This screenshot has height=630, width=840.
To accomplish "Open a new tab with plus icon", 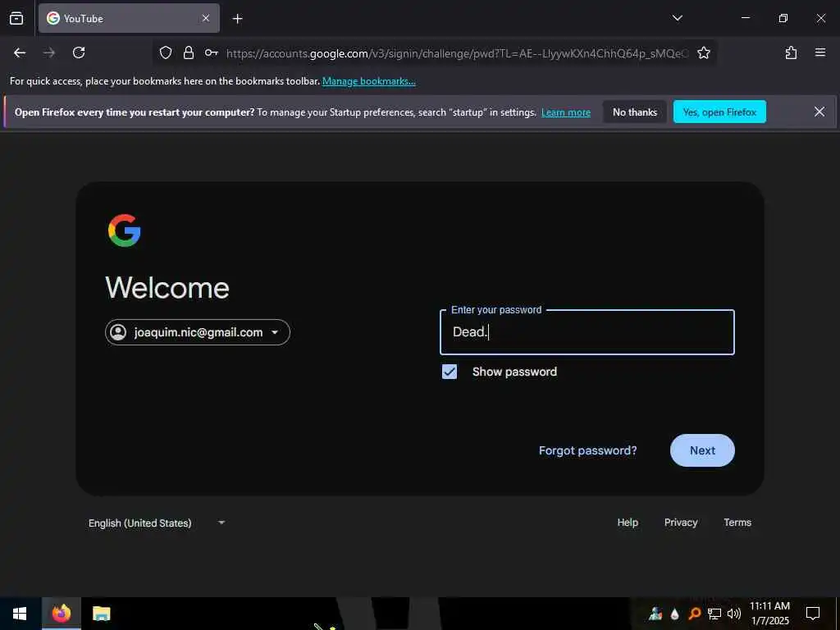I will 237,19.
